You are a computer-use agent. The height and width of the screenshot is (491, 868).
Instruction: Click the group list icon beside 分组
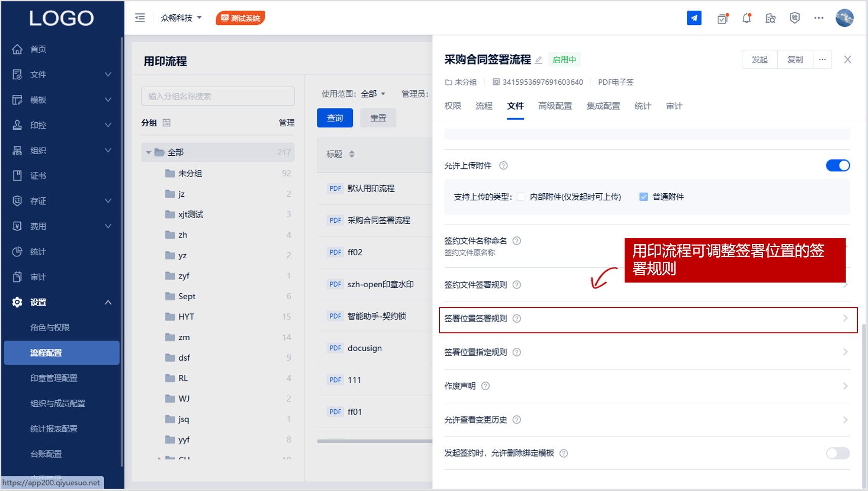166,123
